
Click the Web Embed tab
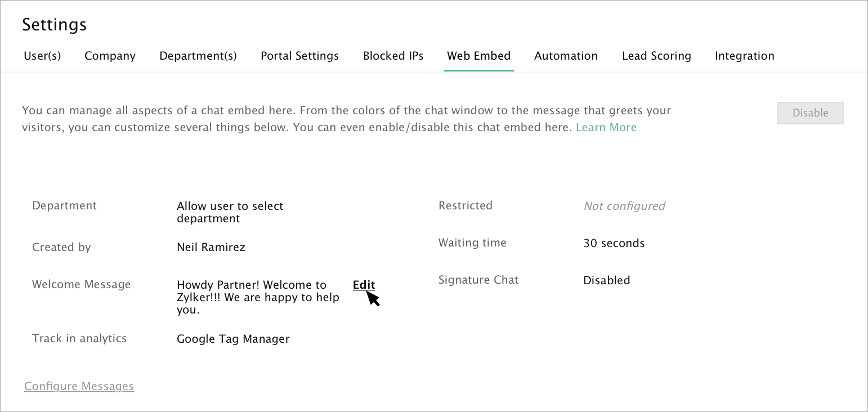478,56
